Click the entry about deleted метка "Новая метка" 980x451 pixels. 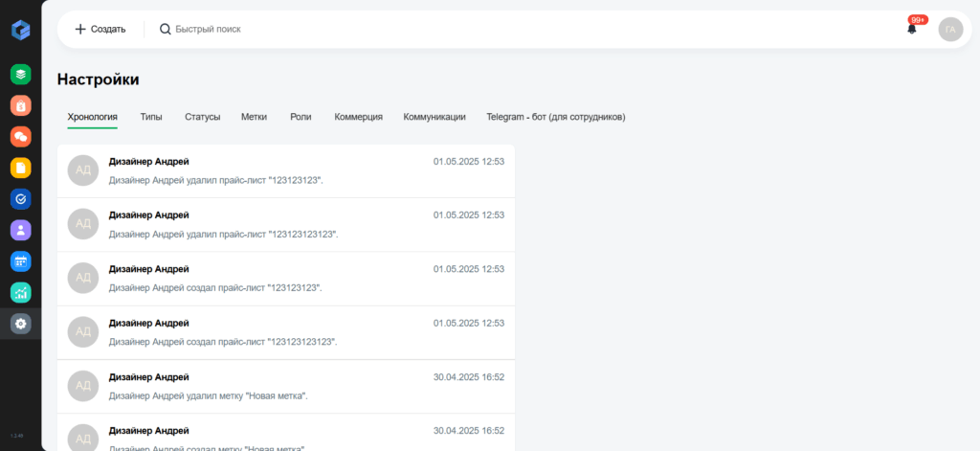pos(285,387)
